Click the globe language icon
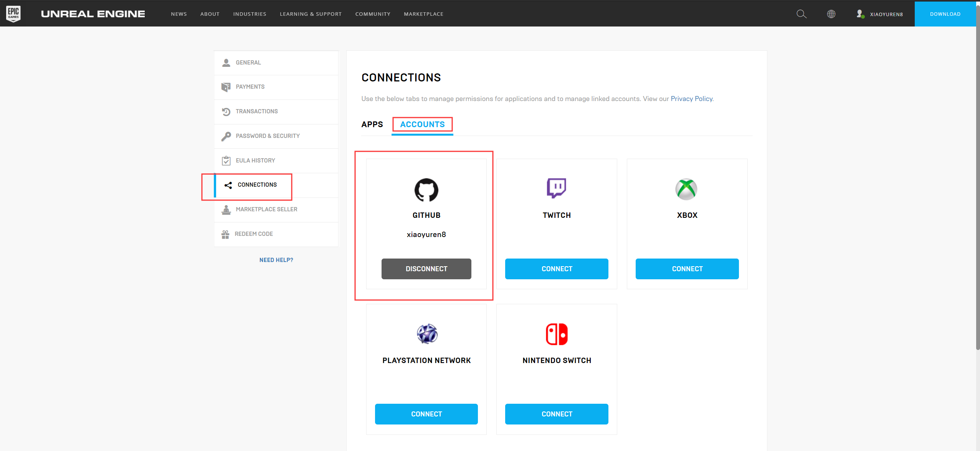The image size is (980, 451). click(x=831, y=14)
